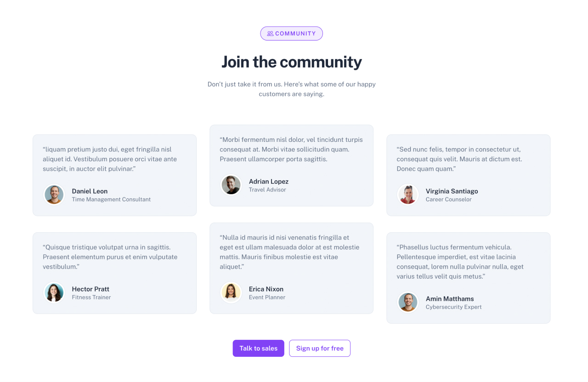Click Erica Nixon's profile photo
The height and width of the screenshot is (382, 588).
pyautogui.click(x=231, y=292)
